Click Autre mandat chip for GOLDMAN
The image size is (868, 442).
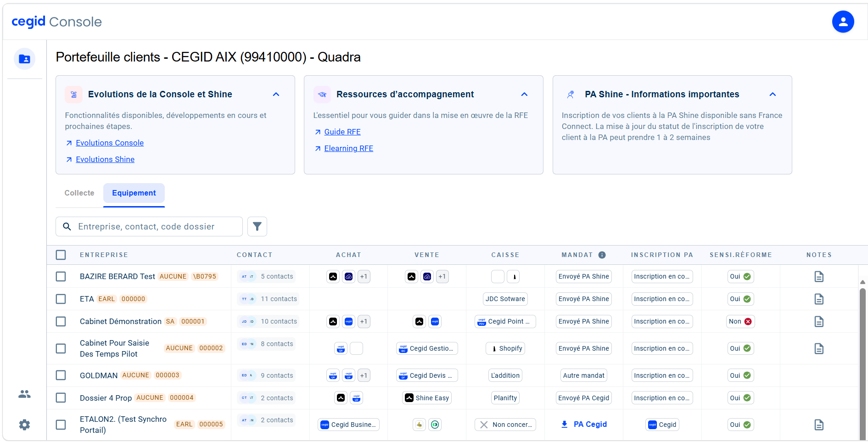[x=584, y=375]
